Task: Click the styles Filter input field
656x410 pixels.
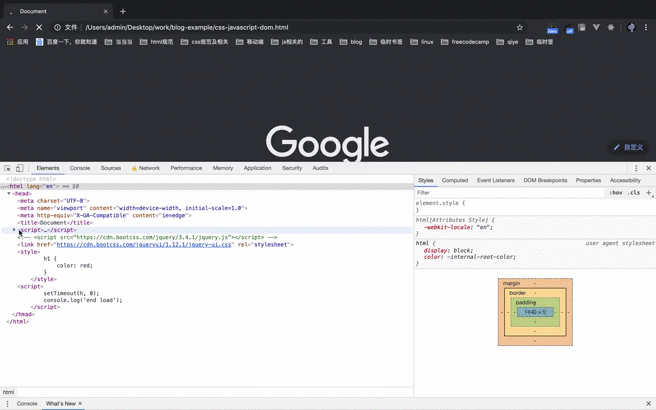Action: click(510, 192)
